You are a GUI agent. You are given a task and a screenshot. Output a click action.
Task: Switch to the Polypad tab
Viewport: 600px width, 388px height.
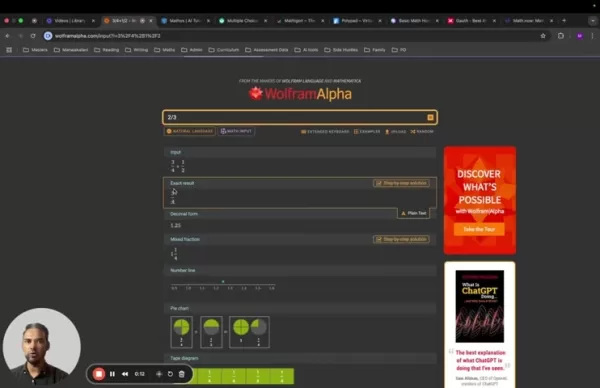click(x=357, y=21)
